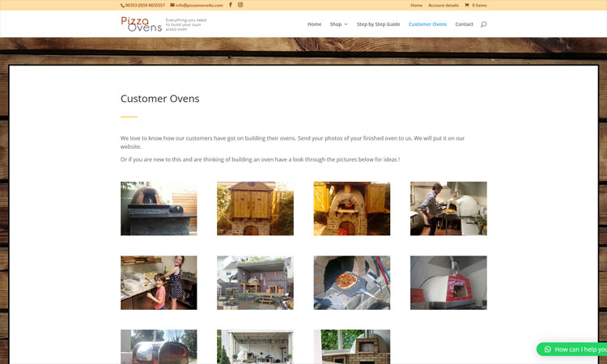The height and width of the screenshot is (364, 607).
Task: Click the info email address link
Action: click(x=197, y=5)
